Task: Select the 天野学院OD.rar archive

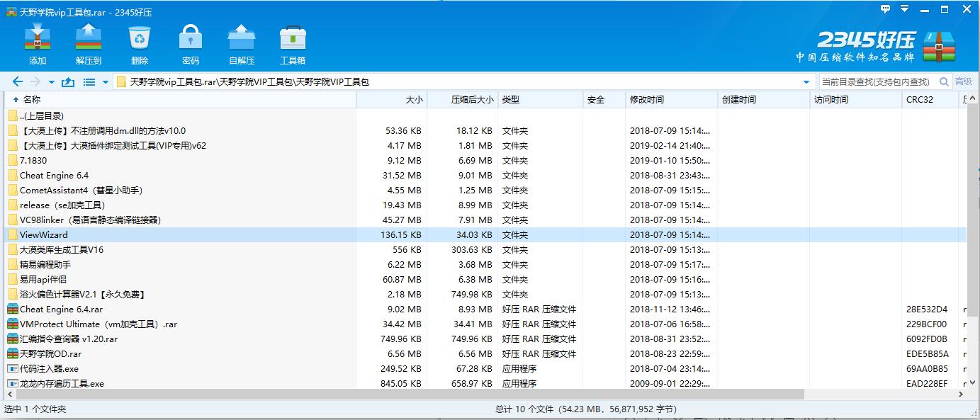Action: coord(485,353)
